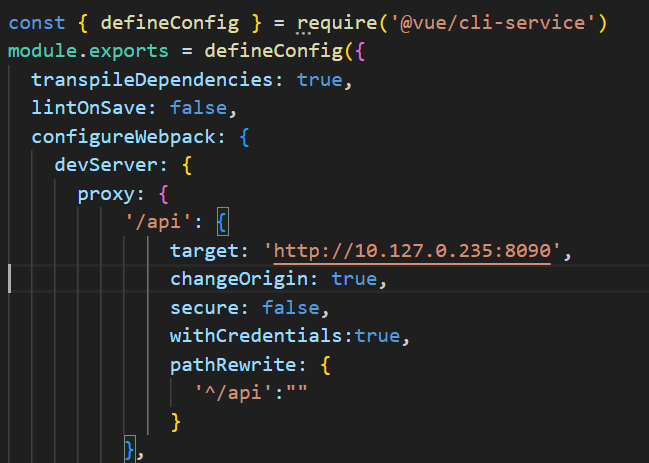Click the secure property's false value
Screen dimensions: 649x463
coord(291,308)
